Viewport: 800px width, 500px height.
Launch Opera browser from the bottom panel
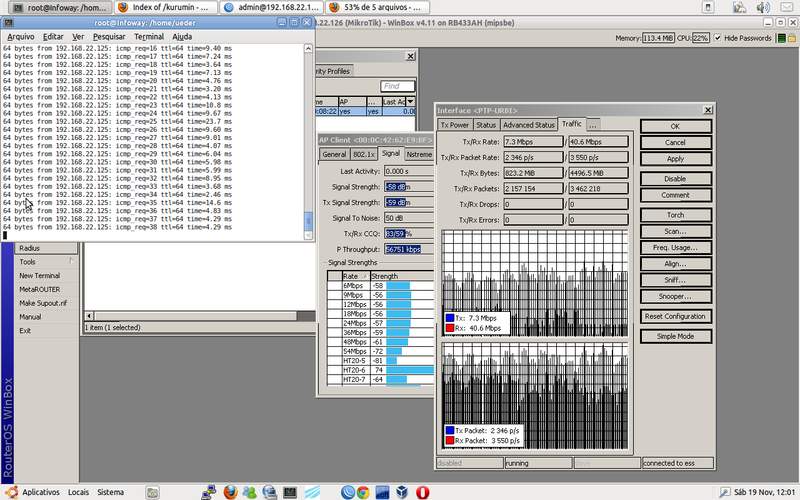(x=424, y=492)
